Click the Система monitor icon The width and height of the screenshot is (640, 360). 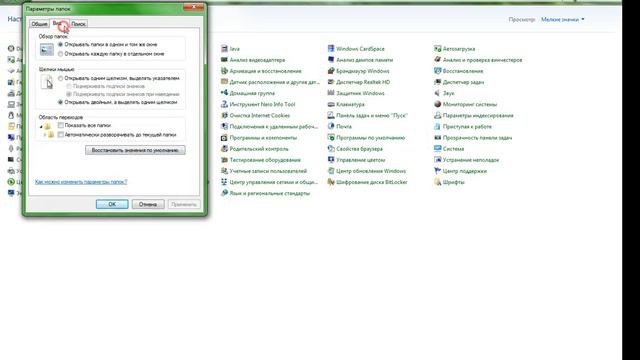point(438,149)
